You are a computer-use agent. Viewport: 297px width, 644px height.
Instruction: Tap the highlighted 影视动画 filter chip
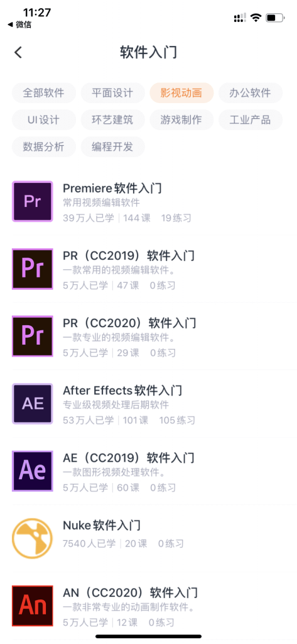[181, 93]
